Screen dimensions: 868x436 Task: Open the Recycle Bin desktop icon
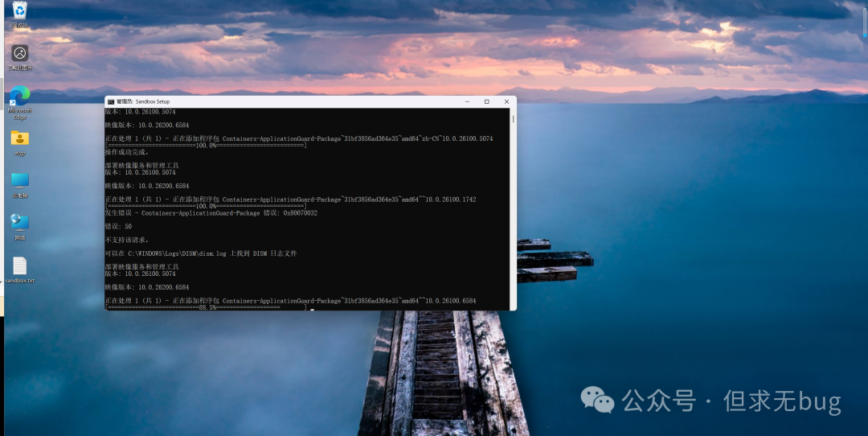point(20,11)
